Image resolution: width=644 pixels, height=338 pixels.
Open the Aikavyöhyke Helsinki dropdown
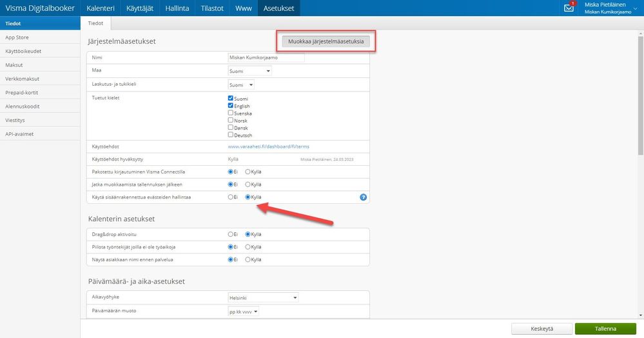coord(263,298)
